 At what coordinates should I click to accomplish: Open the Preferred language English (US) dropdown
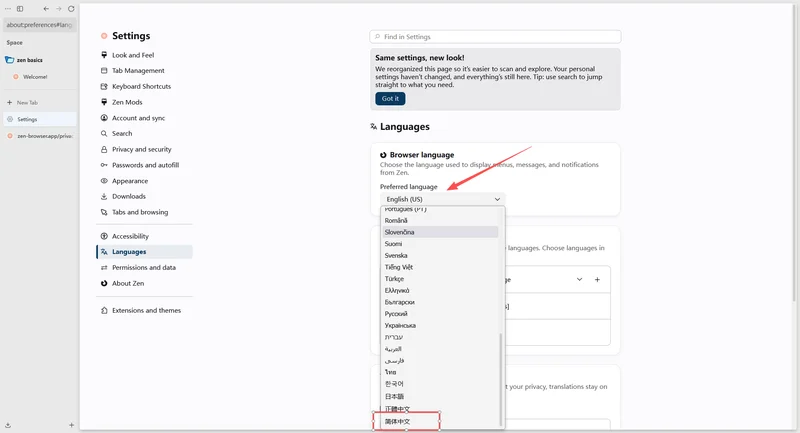tap(442, 199)
